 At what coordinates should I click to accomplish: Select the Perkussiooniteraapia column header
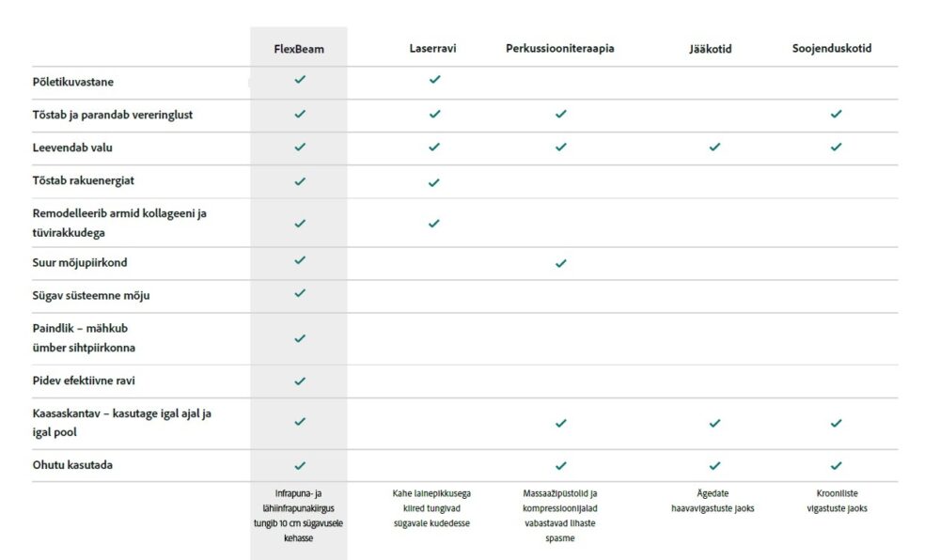click(560, 49)
